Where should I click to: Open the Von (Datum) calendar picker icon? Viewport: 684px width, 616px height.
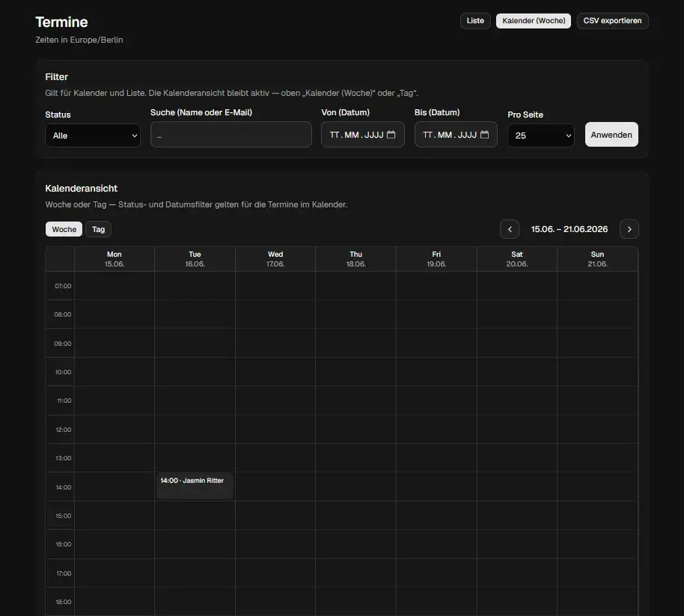(391, 135)
